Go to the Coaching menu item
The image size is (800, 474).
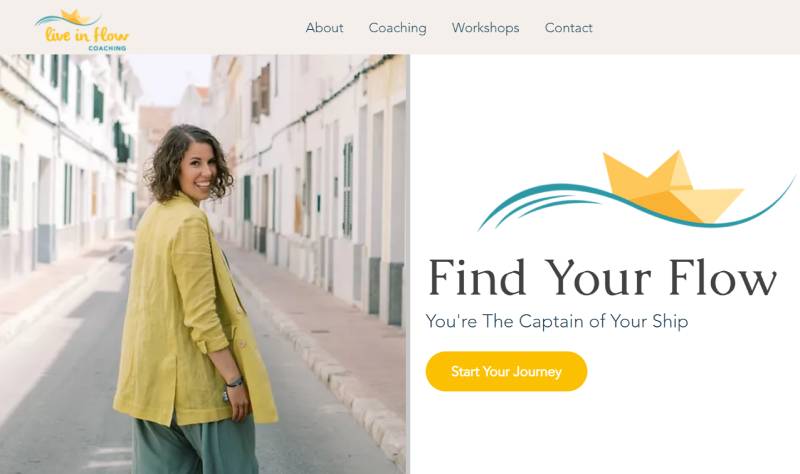pos(397,28)
